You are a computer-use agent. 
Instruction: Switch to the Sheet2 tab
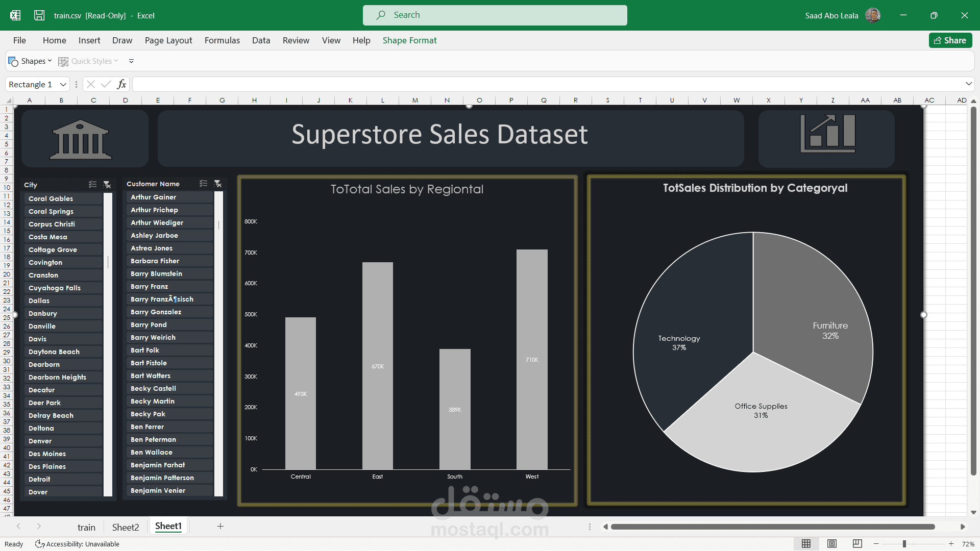(126, 527)
